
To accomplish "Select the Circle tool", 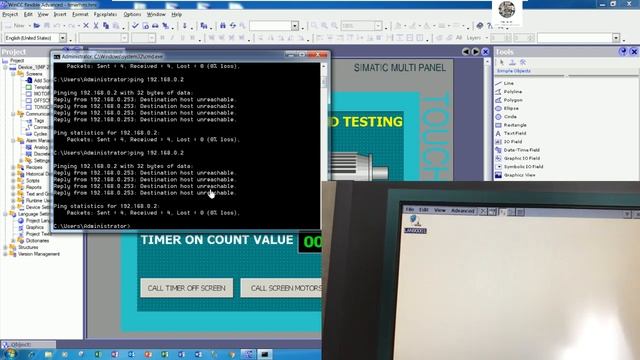I will (510, 117).
